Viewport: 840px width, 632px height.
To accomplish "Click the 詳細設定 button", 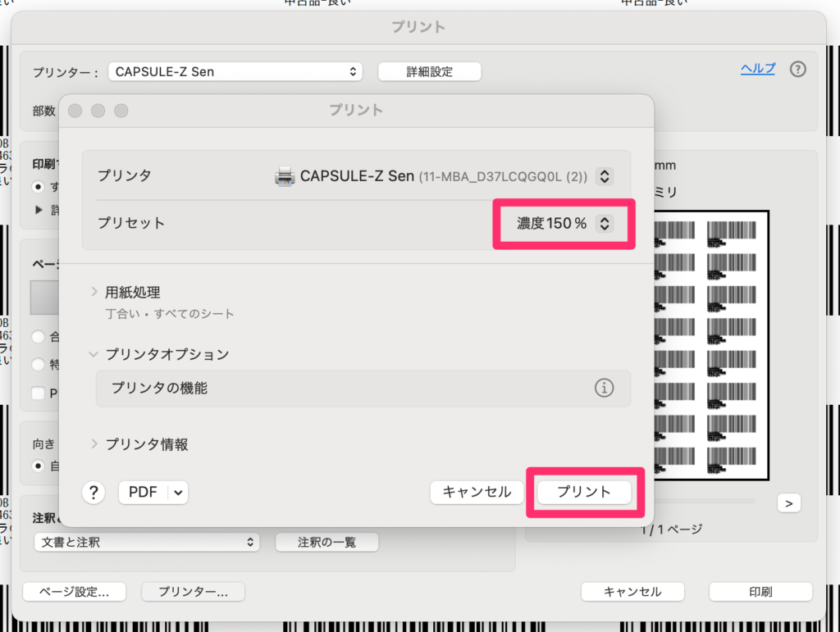I will (429, 71).
